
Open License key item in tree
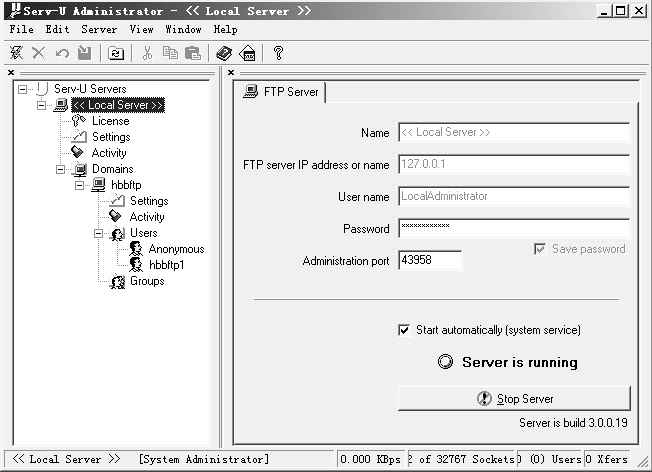tap(110, 121)
